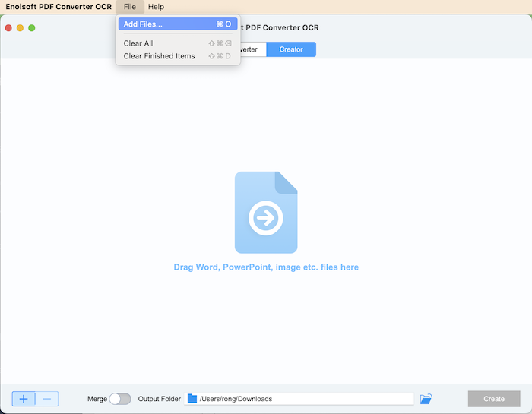532x414 pixels.
Task: Select Clear All in the File menu
Action: click(x=177, y=43)
